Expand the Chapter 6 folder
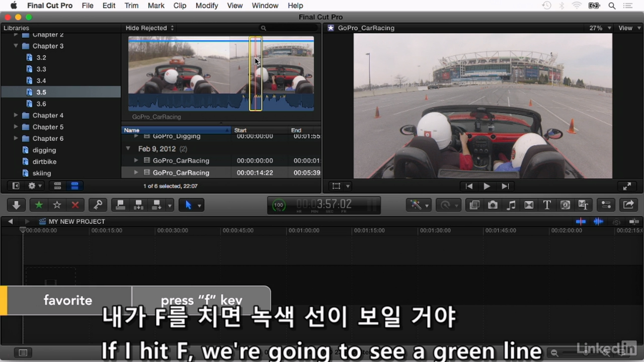Viewport: 644px width, 362px height. 16,138
